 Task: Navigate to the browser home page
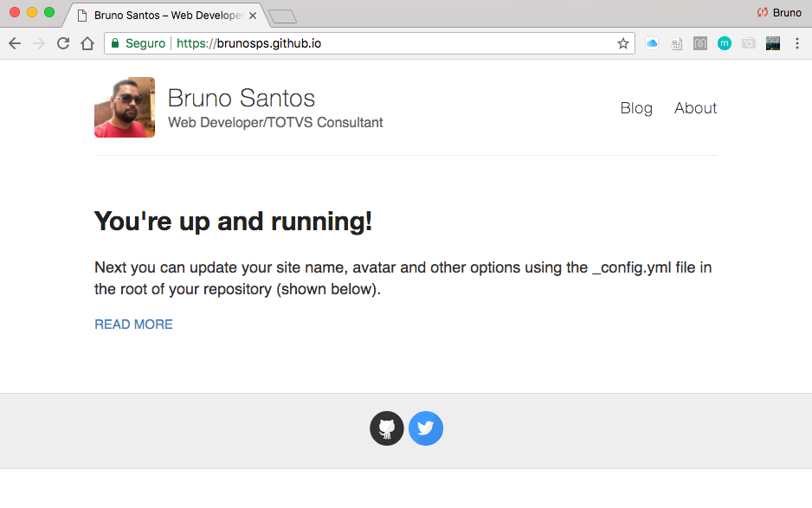[x=87, y=43]
